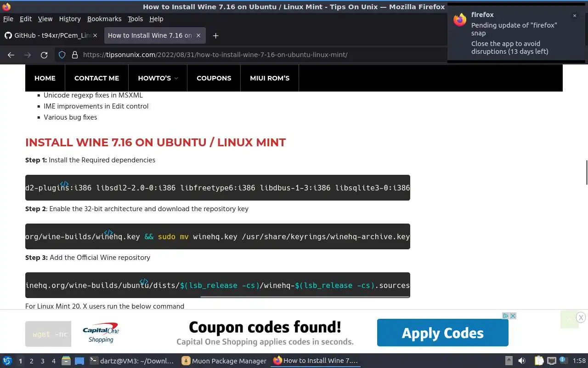
Task: Click the removable media tray icon
Action: coord(509,361)
